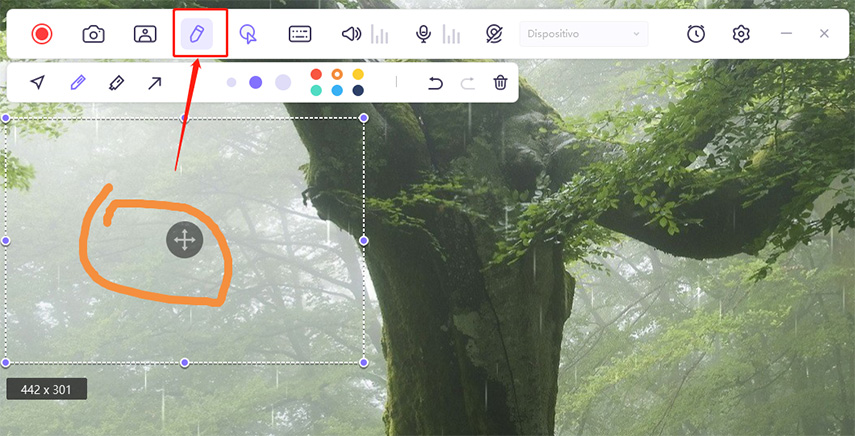The height and width of the screenshot is (436, 855).
Task: Select the highlighter marker tool
Action: pyautogui.click(x=116, y=83)
